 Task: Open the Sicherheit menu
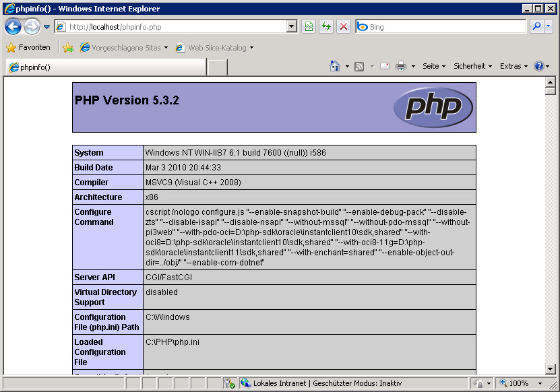tap(472, 66)
